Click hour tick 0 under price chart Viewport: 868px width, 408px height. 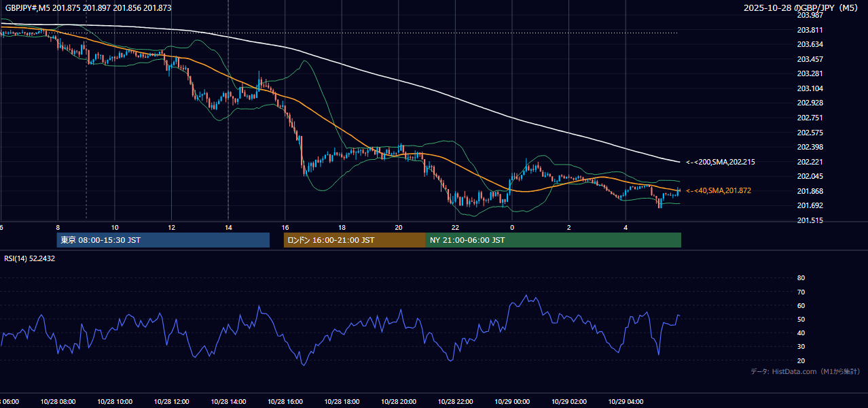(512, 227)
